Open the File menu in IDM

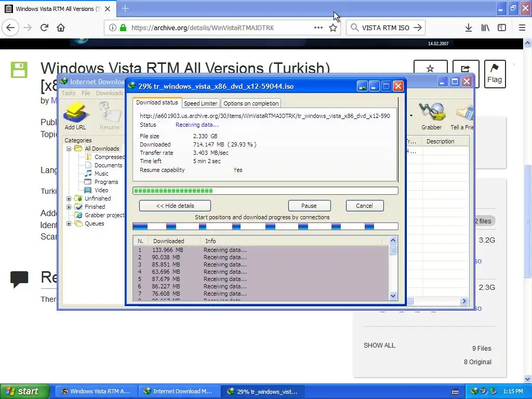(86, 93)
